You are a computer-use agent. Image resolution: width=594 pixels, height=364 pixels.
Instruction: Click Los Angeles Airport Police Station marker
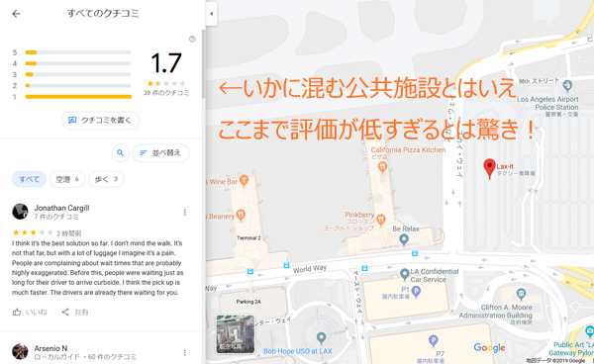[567, 86]
